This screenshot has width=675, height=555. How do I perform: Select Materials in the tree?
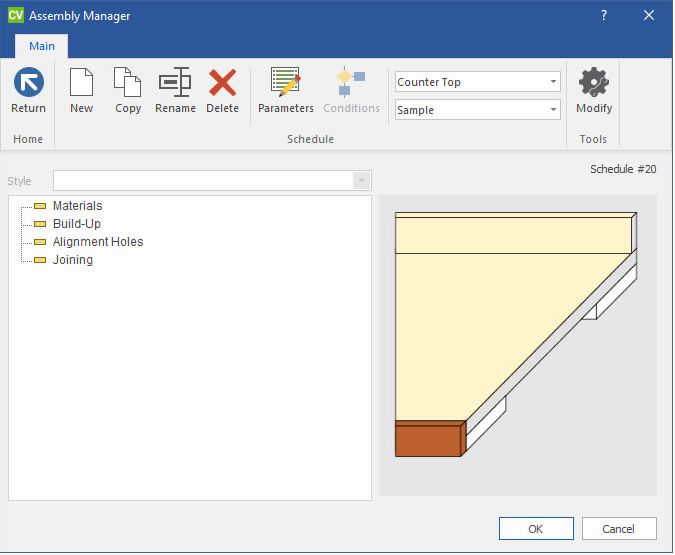[x=77, y=206]
